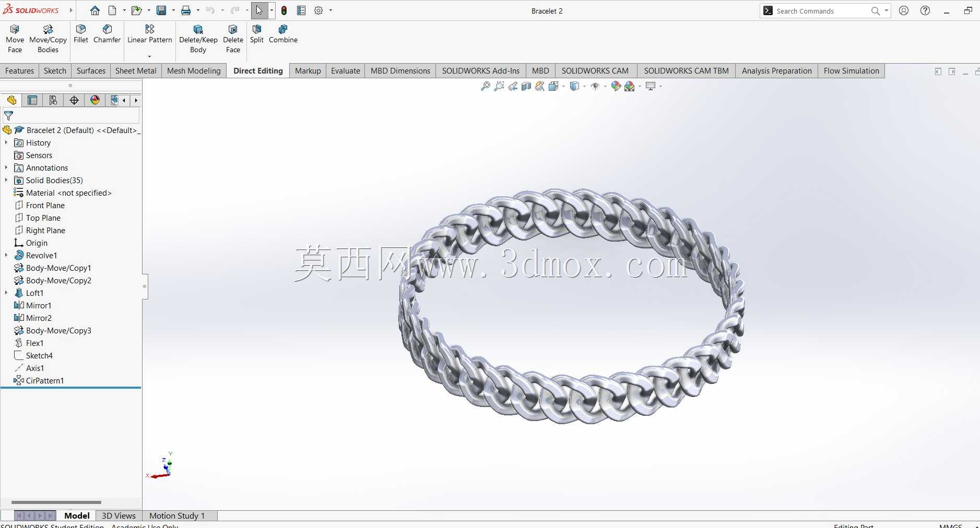Image resolution: width=980 pixels, height=528 pixels.
Task: Expand the Loft1 feature
Action: pos(6,293)
